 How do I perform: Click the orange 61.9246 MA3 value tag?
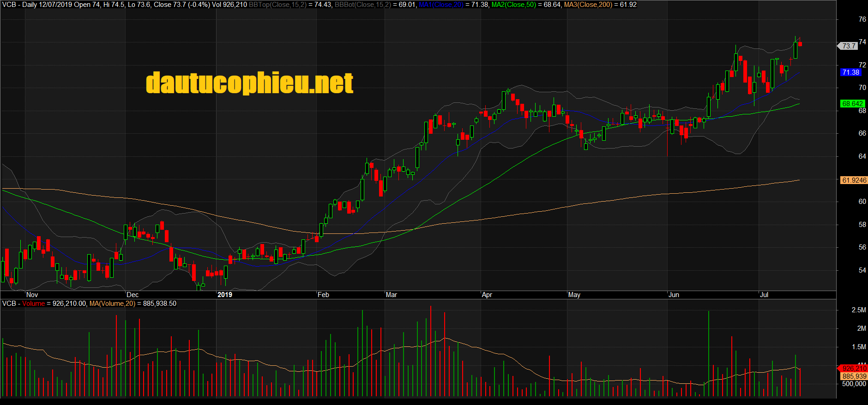pyautogui.click(x=854, y=180)
